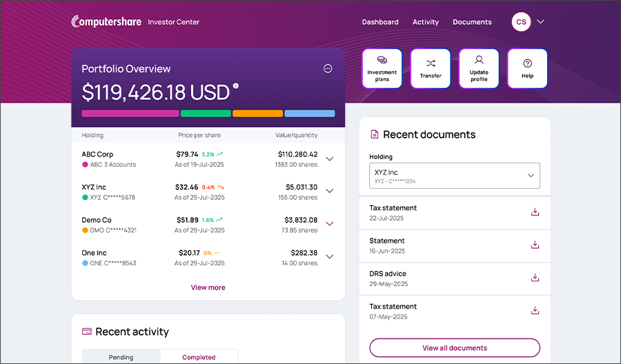Screen dimensions: 621x364
Task: Click the 1383.00 shares quantity
Action: [296, 165]
